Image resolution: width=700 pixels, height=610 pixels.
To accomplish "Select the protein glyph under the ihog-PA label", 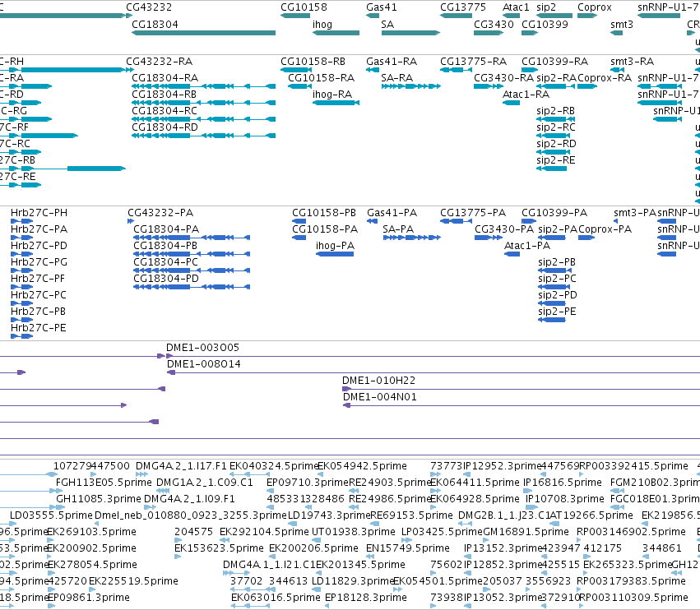I will click(x=335, y=254).
